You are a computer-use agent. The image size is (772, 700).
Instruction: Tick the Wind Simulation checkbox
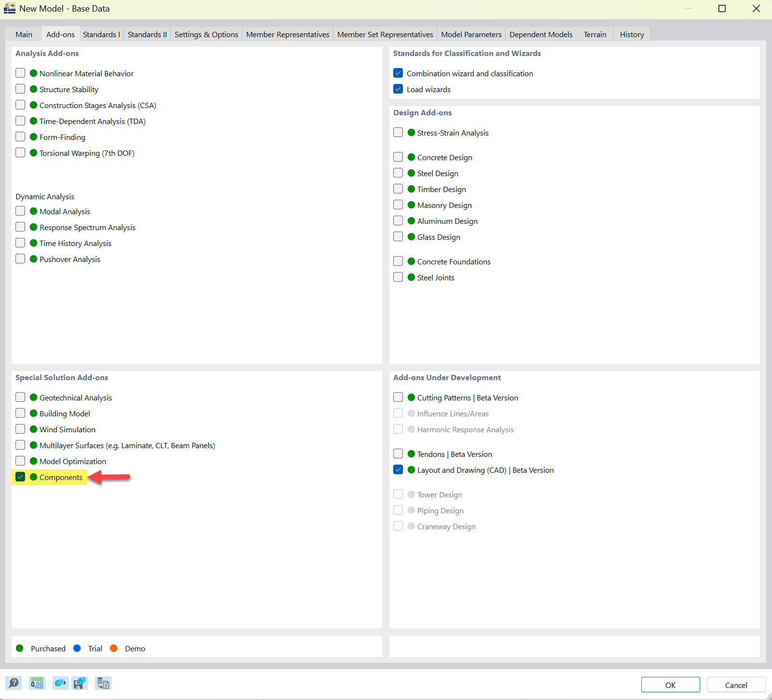20,429
